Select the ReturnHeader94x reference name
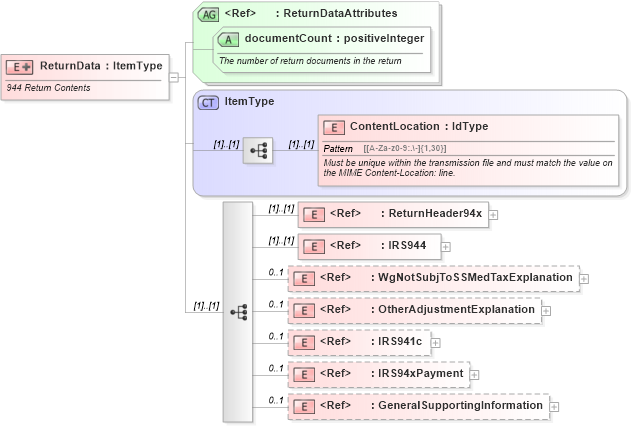Viewport: 631px width, 426px height. [x=435, y=213]
